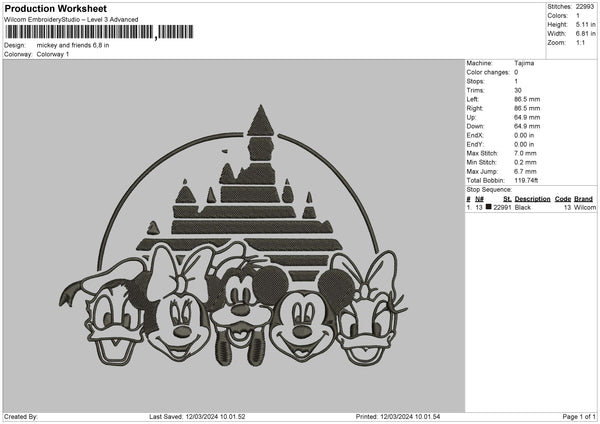Select design name "mickey and friends 6,8 in"
This screenshot has width=600, height=424.
click(x=73, y=45)
